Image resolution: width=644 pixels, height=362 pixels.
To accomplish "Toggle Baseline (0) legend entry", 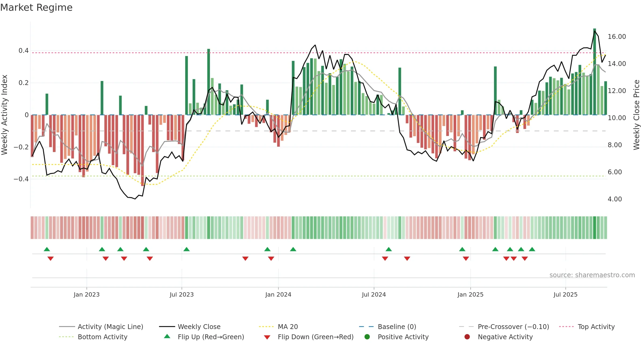I will click(387, 327).
